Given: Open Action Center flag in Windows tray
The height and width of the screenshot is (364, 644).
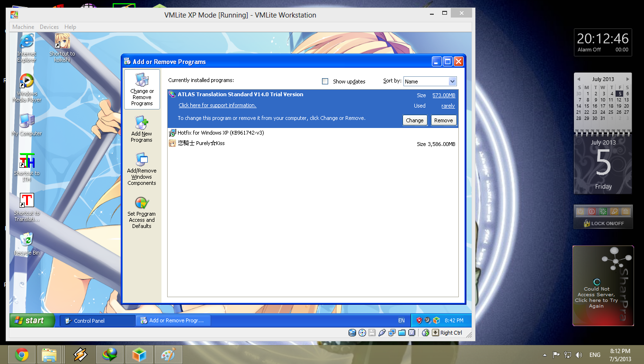Looking at the screenshot, I should pyautogui.click(x=556, y=355).
